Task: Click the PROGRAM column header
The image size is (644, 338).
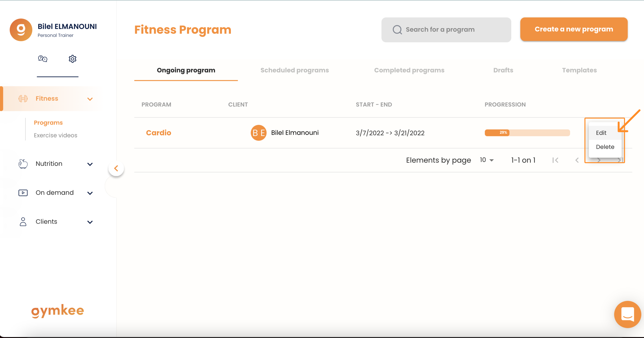Action: 156,105
